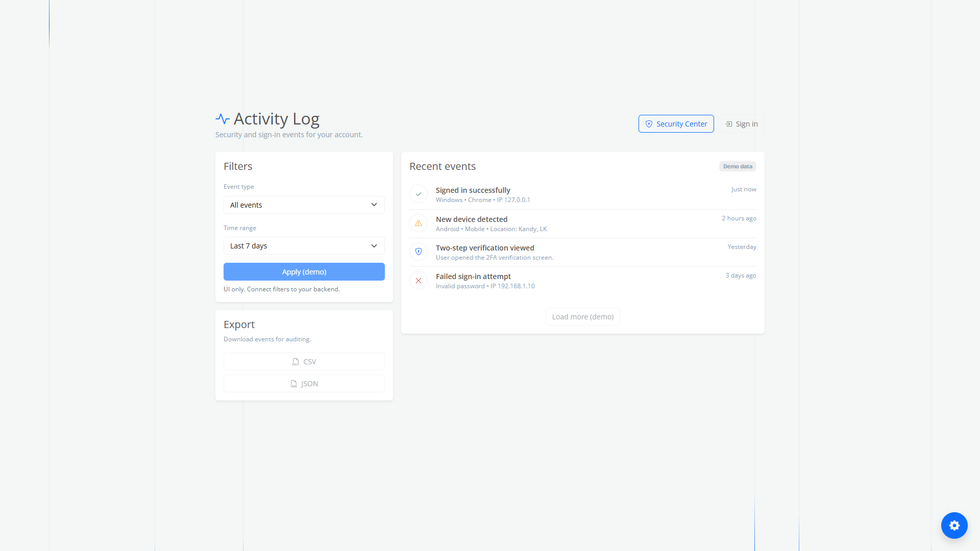Click the blue shield two-step verification icon
Viewport: 980px width, 551px height.
click(x=419, y=252)
